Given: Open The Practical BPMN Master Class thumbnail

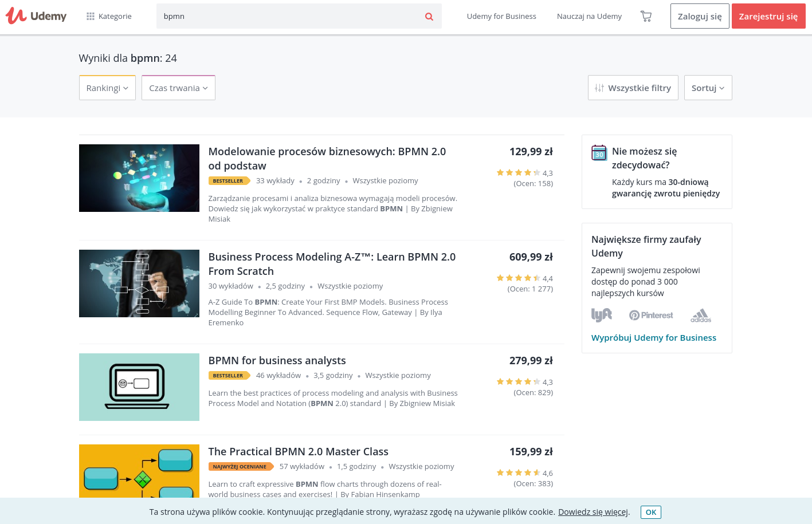Looking at the screenshot, I should 139,471.
